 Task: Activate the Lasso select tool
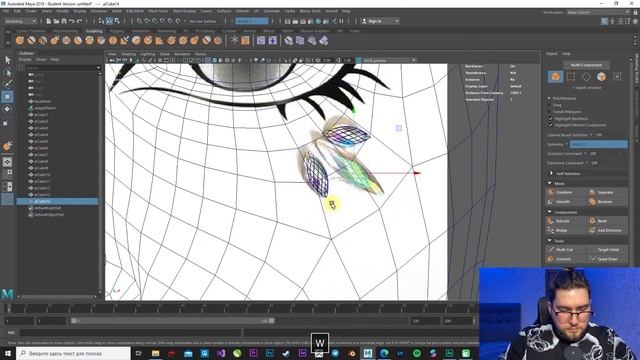pyautogui.click(x=7, y=73)
